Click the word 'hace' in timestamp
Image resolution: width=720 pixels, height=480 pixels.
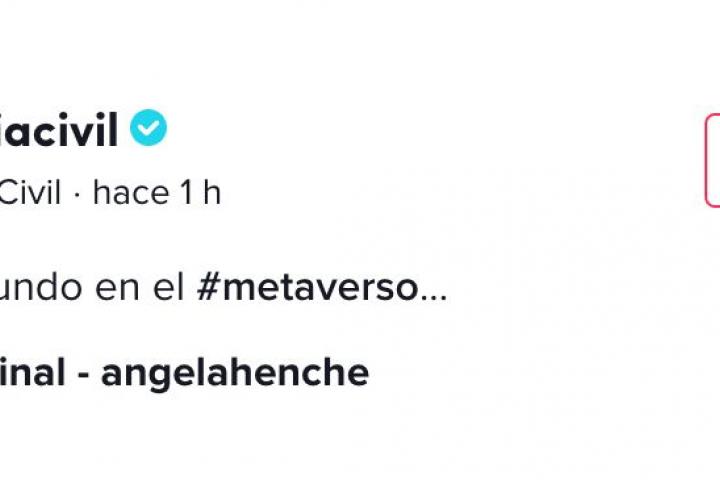(x=130, y=193)
